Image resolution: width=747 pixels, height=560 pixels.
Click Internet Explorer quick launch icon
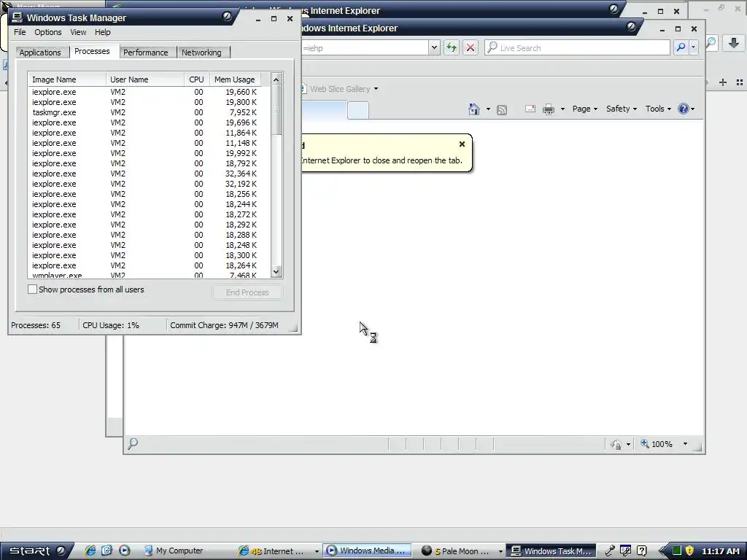[90, 551]
